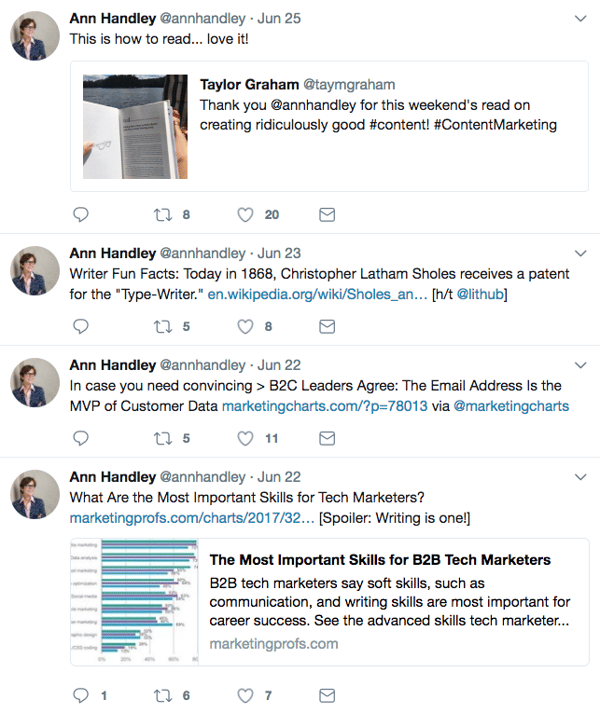Like the B2C Leaders Agree tweet
This screenshot has width=600, height=713.
point(245,438)
